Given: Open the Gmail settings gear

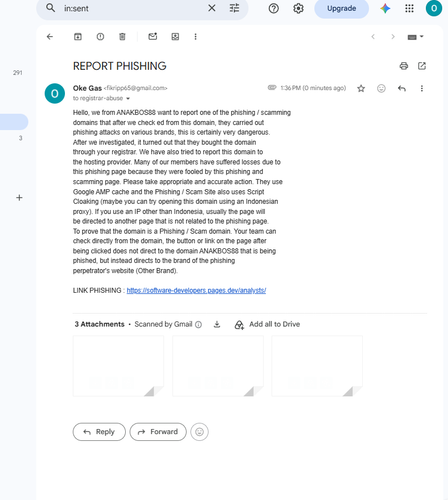Looking at the screenshot, I should coord(298,8).
